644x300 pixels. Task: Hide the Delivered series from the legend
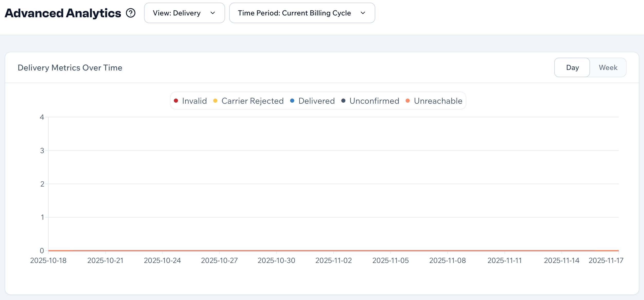click(x=316, y=101)
